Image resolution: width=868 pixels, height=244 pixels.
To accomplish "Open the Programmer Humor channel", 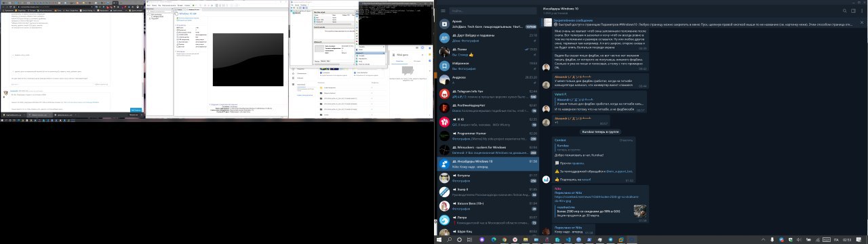I will click(488, 136).
